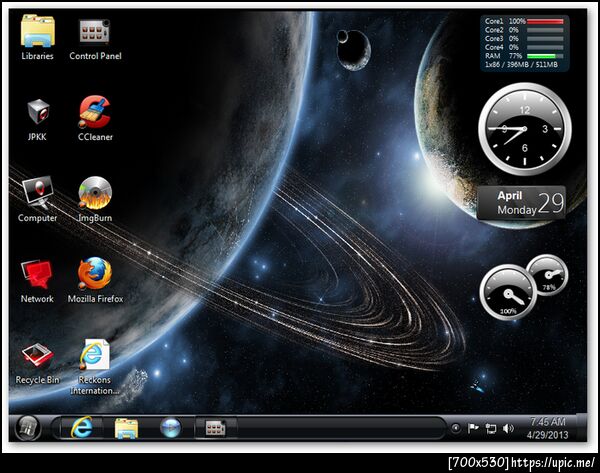Click the taskbar clock 7:45 AM
Viewport: 600px width, 473px height.
click(548, 422)
